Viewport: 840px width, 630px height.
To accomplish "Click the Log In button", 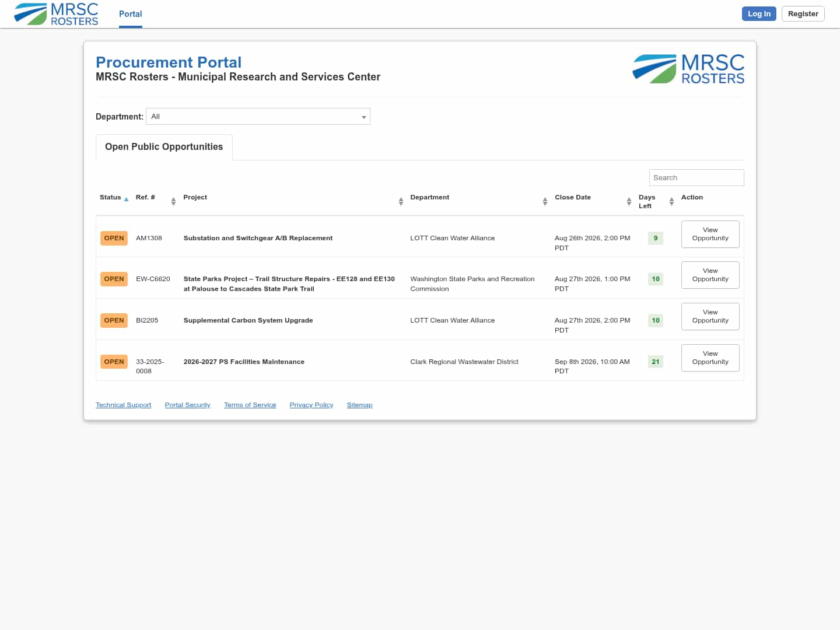I will tap(759, 14).
